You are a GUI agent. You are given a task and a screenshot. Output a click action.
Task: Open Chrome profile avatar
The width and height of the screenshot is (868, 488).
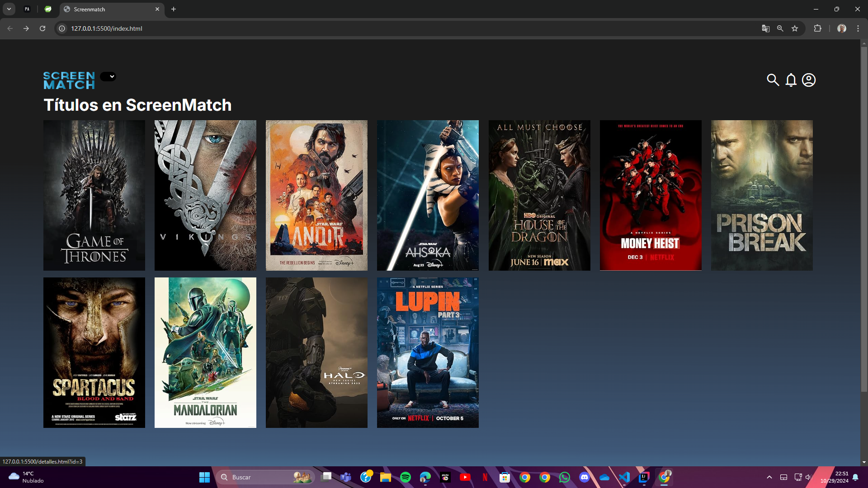(842, 28)
